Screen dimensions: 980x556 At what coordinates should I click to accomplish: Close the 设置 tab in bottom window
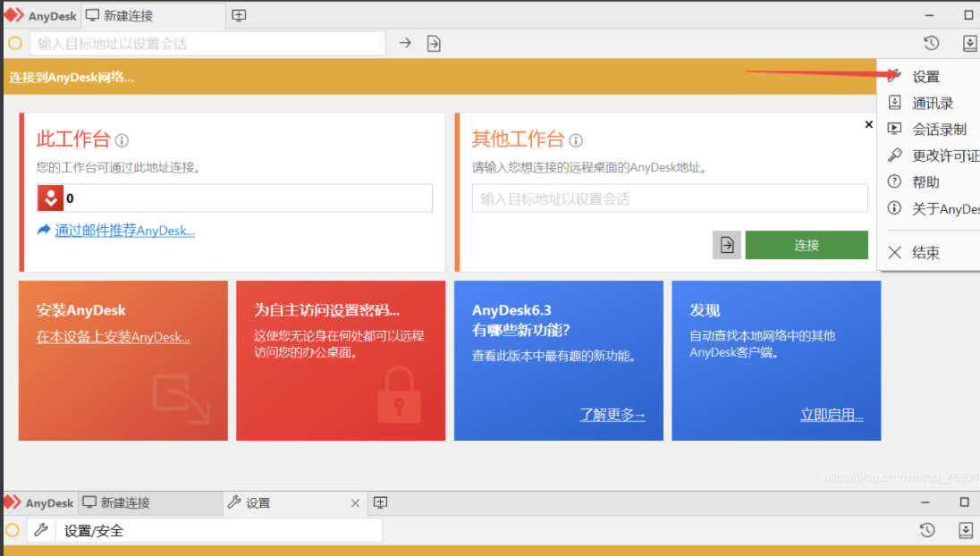(x=355, y=503)
